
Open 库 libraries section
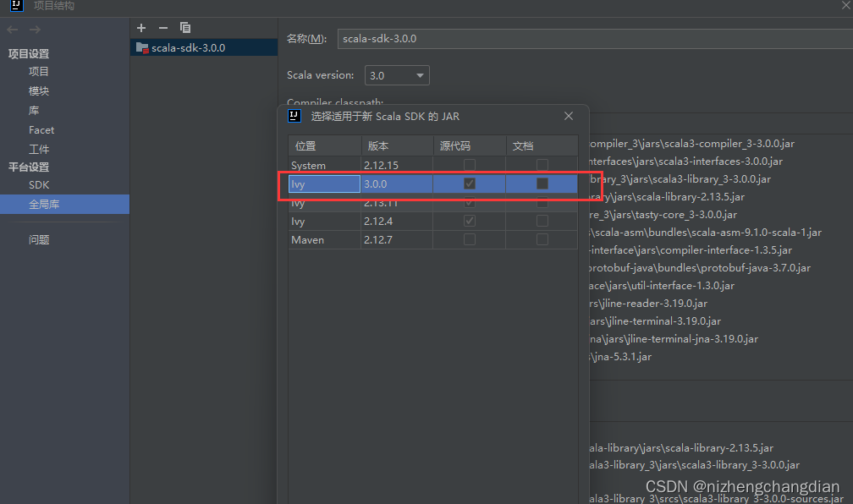pyautogui.click(x=34, y=111)
